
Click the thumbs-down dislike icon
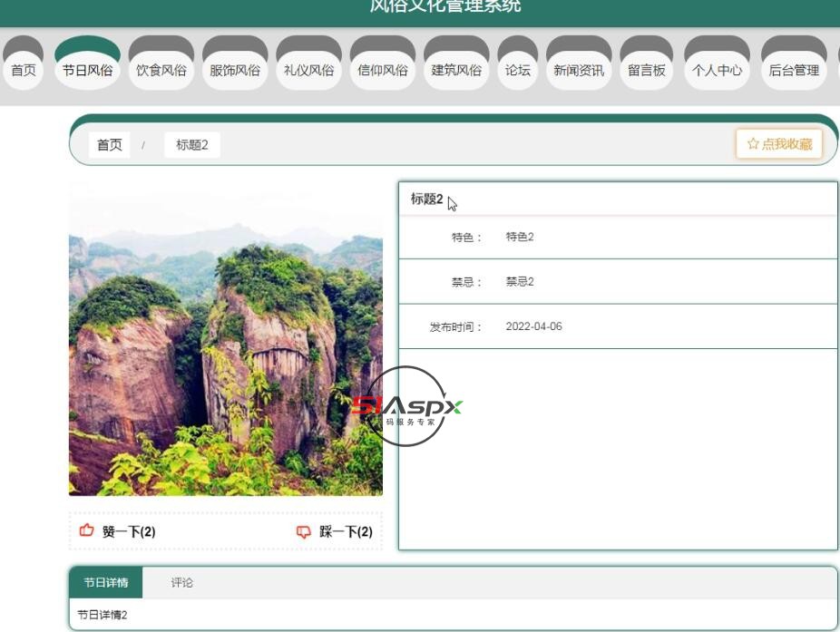304,531
